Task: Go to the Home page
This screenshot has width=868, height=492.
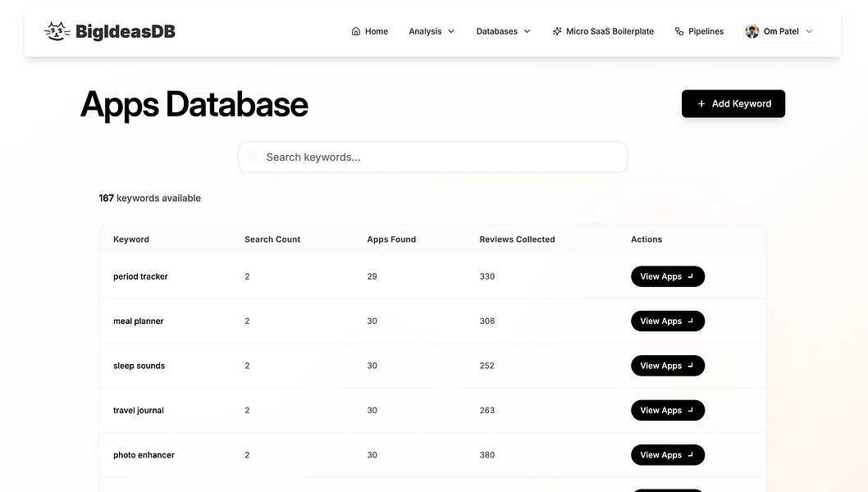Action: click(x=370, y=32)
